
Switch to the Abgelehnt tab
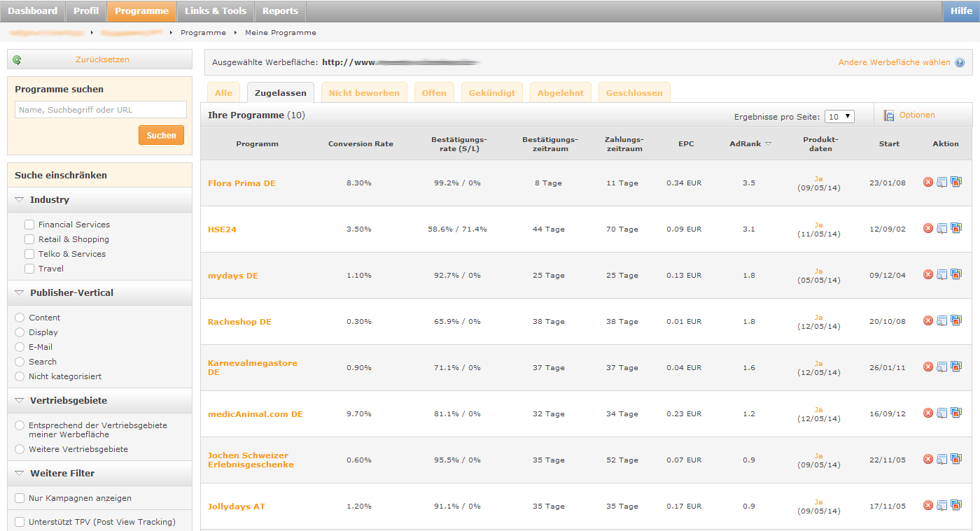tap(561, 92)
